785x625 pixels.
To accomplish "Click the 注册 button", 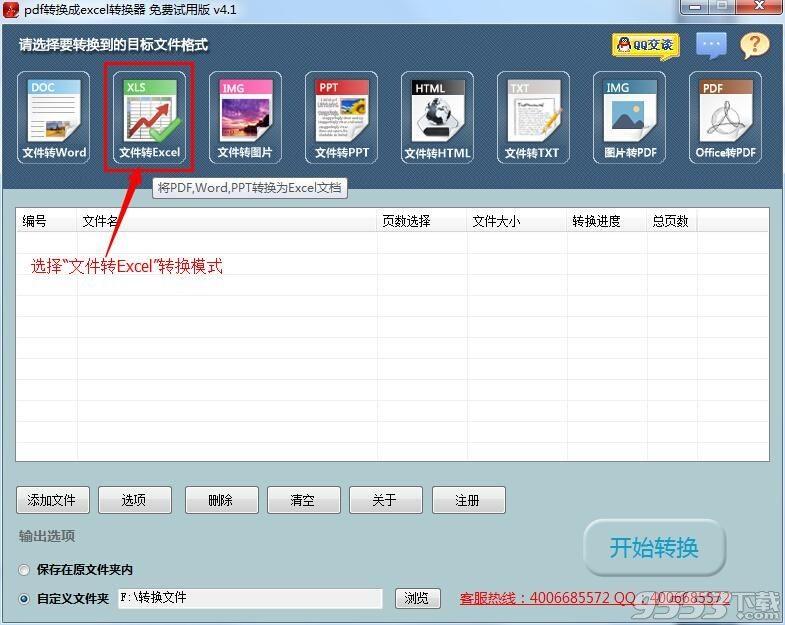I will pyautogui.click(x=469, y=500).
